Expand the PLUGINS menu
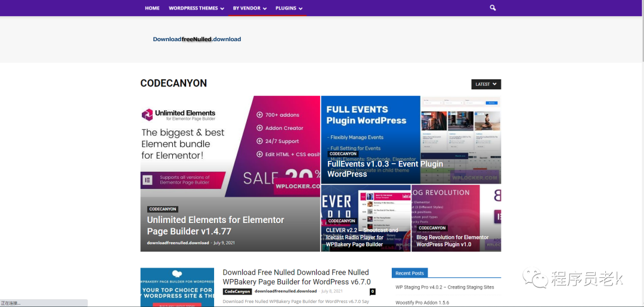The width and height of the screenshot is (644, 307). point(289,8)
